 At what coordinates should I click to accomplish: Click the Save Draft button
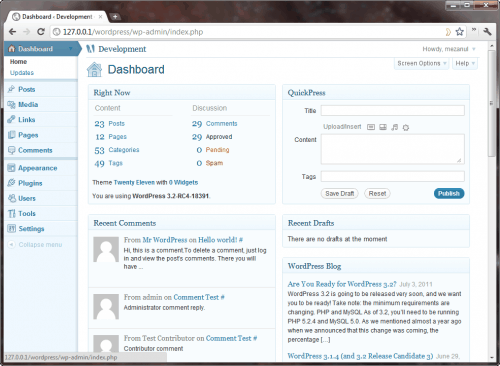340,193
